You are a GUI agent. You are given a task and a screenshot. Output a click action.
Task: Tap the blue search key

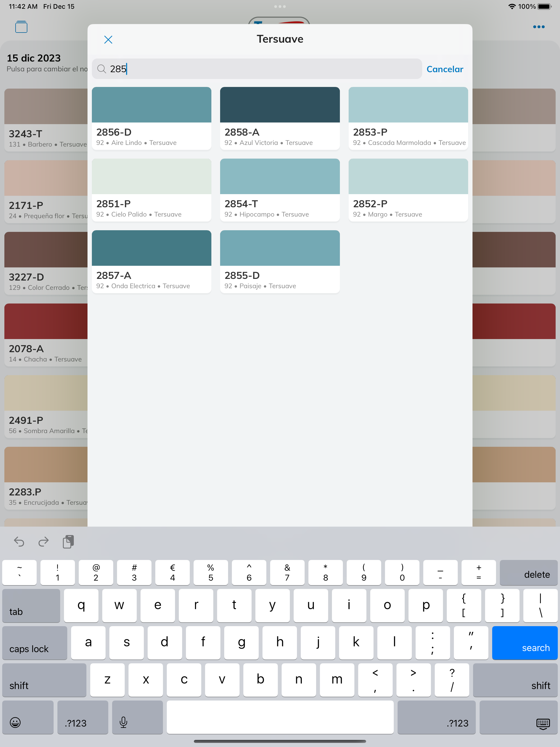[x=524, y=643]
